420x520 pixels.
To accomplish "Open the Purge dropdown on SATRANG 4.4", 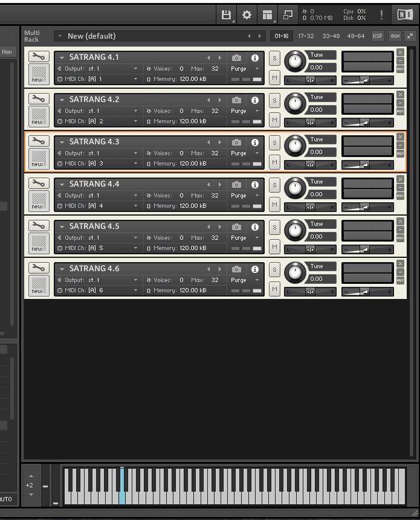I will (x=257, y=195).
